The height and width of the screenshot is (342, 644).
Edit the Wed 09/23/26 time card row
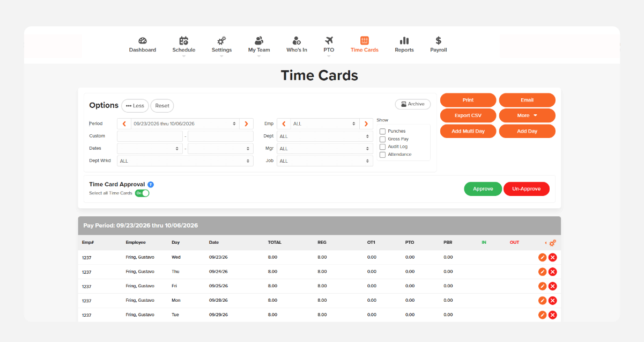pyautogui.click(x=542, y=257)
